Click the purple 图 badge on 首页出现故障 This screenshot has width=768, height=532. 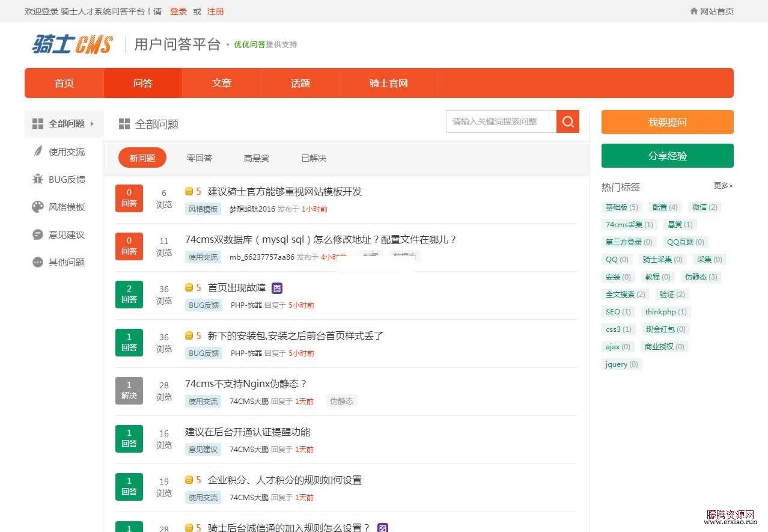pos(277,288)
